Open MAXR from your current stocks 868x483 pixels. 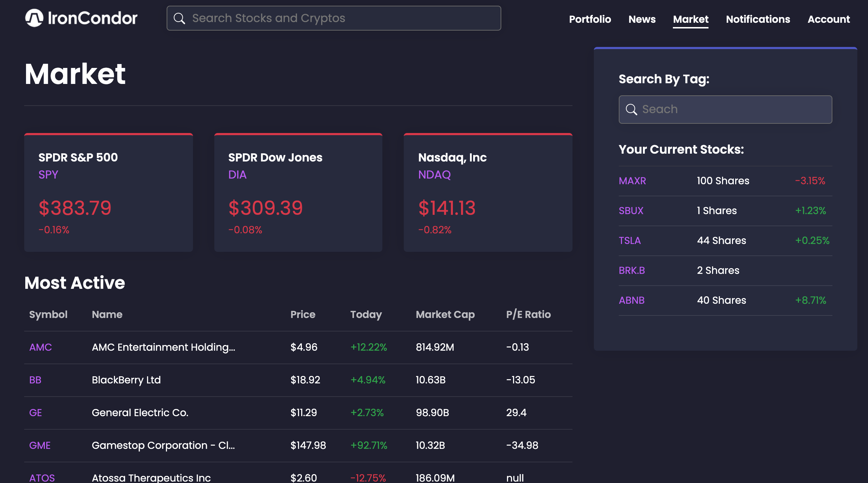point(632,181)
